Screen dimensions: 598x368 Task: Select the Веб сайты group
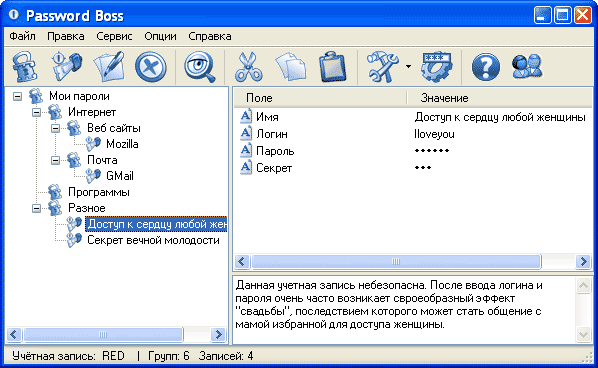pos(114,128)
